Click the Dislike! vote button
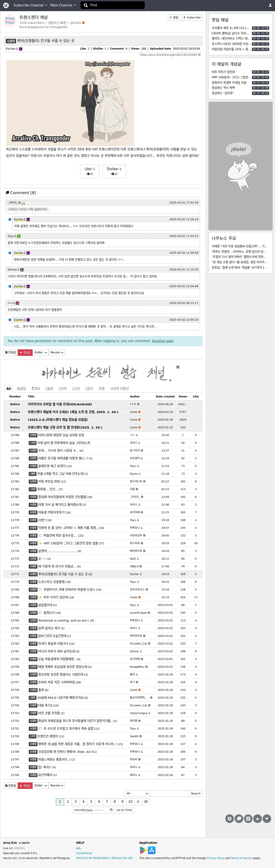The image size is (275, 868). 114,171
